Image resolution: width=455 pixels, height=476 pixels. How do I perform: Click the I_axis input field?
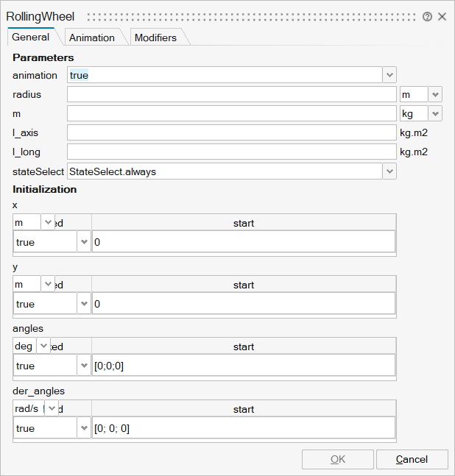pyautogui.click(x=231, y=132)
